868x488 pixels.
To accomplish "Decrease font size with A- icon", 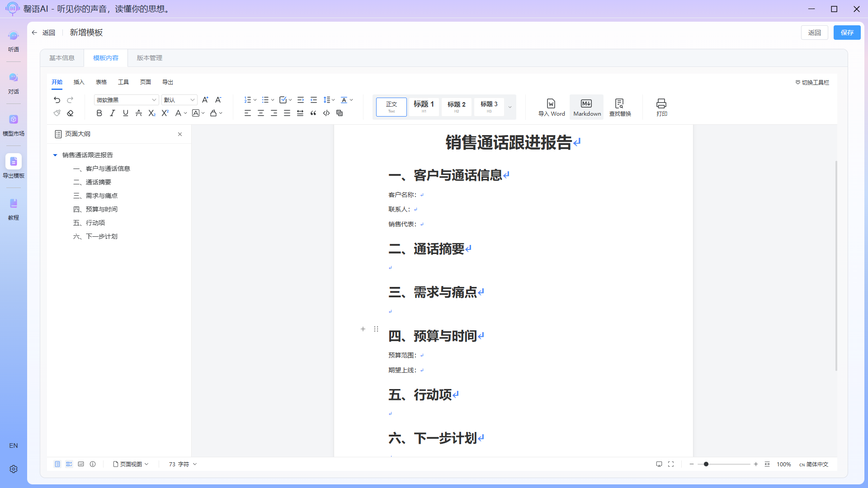I will [x=218, y=100].
